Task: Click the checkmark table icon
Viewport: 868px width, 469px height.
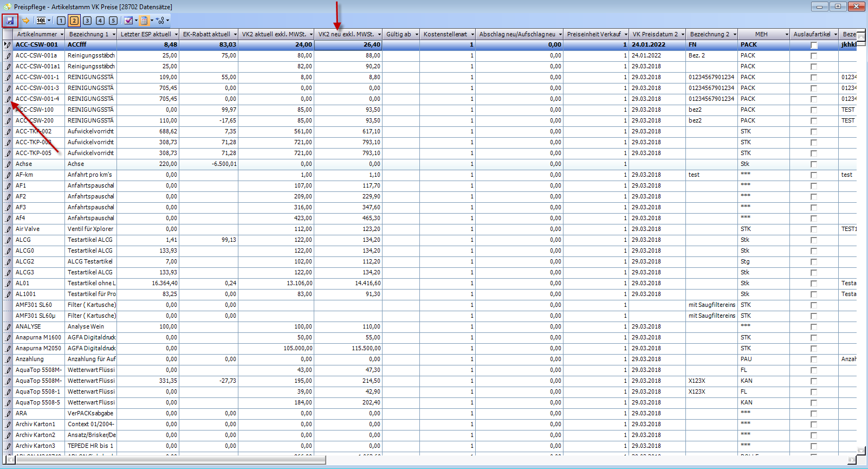Action: click(128, 21)
